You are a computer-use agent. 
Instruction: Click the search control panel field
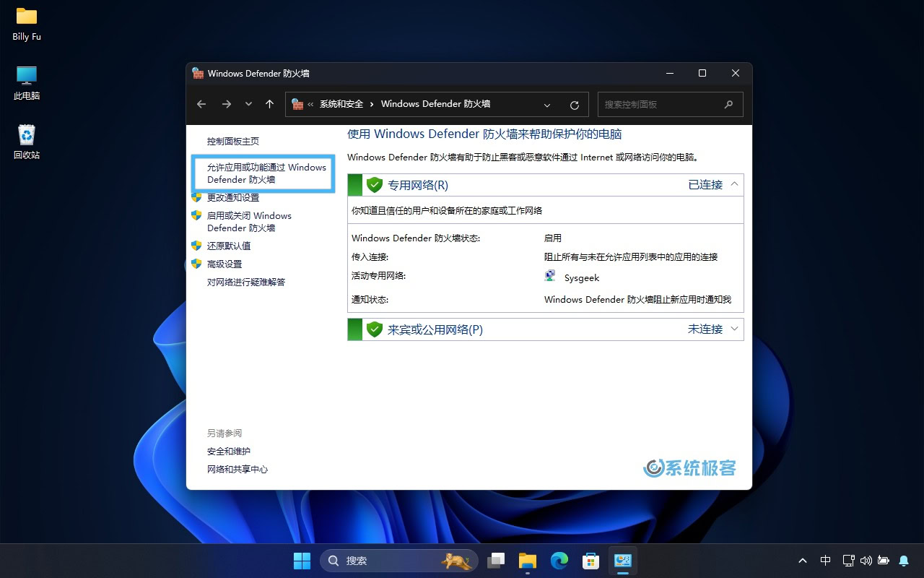pos(670,104)
